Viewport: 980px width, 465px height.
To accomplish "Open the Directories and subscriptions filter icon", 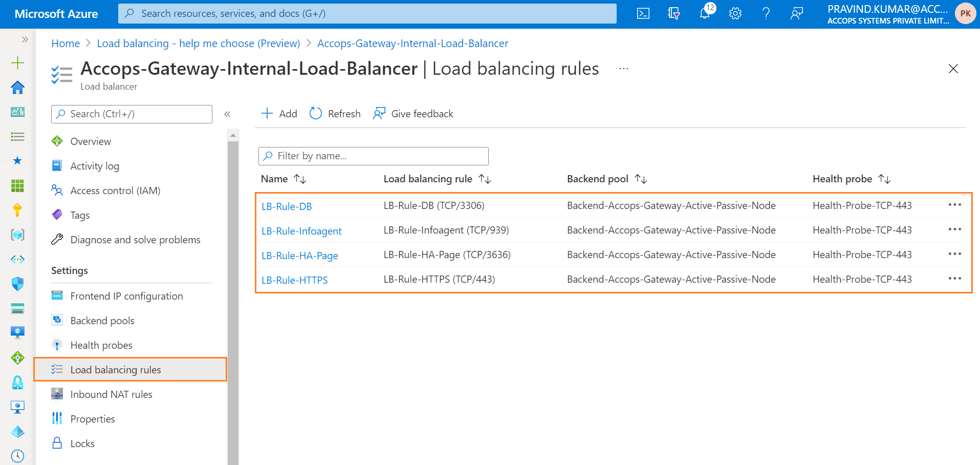I will 674,14.
